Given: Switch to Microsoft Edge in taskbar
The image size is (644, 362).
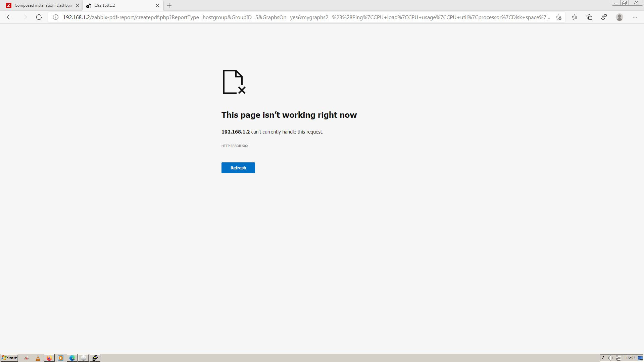Looking at the screenshot, I should tap(72, 358).
